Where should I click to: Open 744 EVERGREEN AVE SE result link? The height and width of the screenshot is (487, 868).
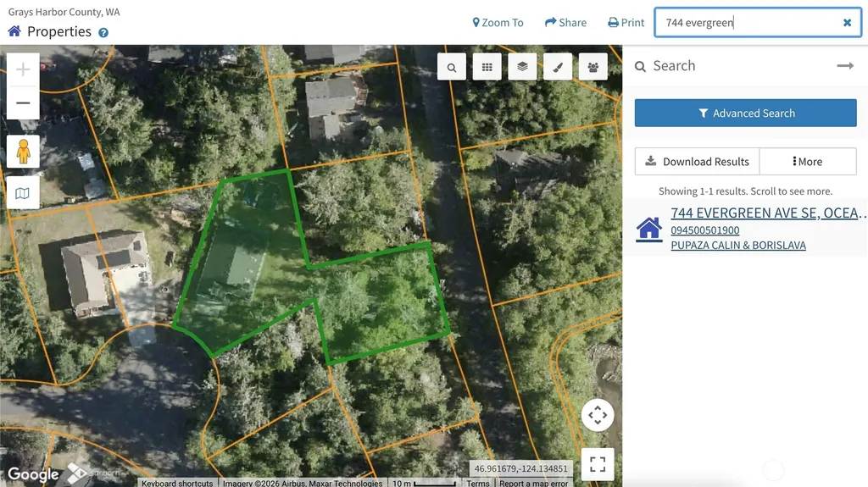pyautogui.click(x=768, y=213)
